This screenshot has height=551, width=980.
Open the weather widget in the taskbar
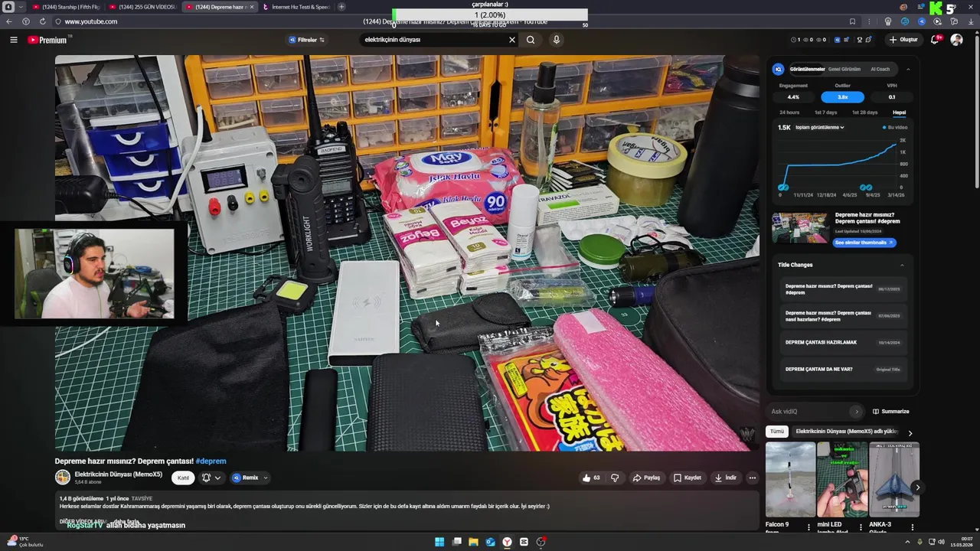coord(26,542)
